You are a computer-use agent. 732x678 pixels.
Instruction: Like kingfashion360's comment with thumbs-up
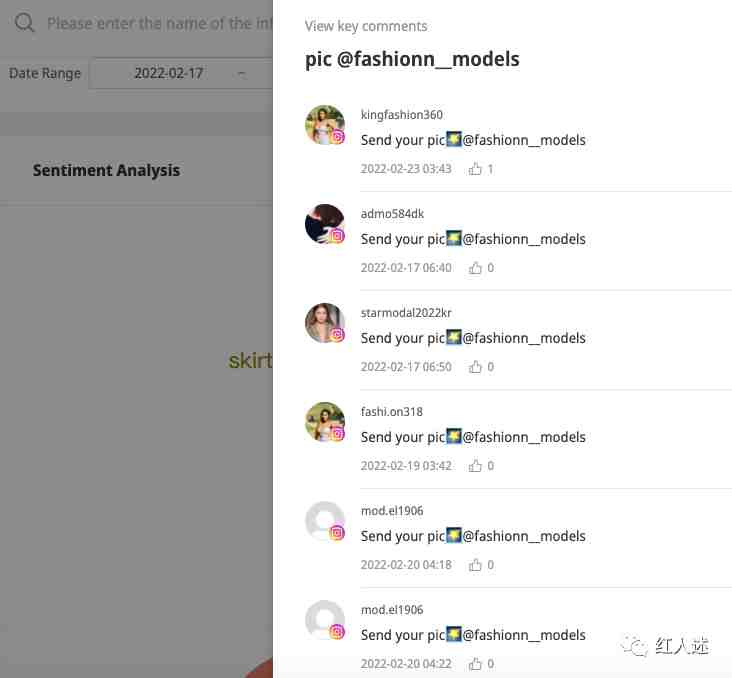pos(475,169)
